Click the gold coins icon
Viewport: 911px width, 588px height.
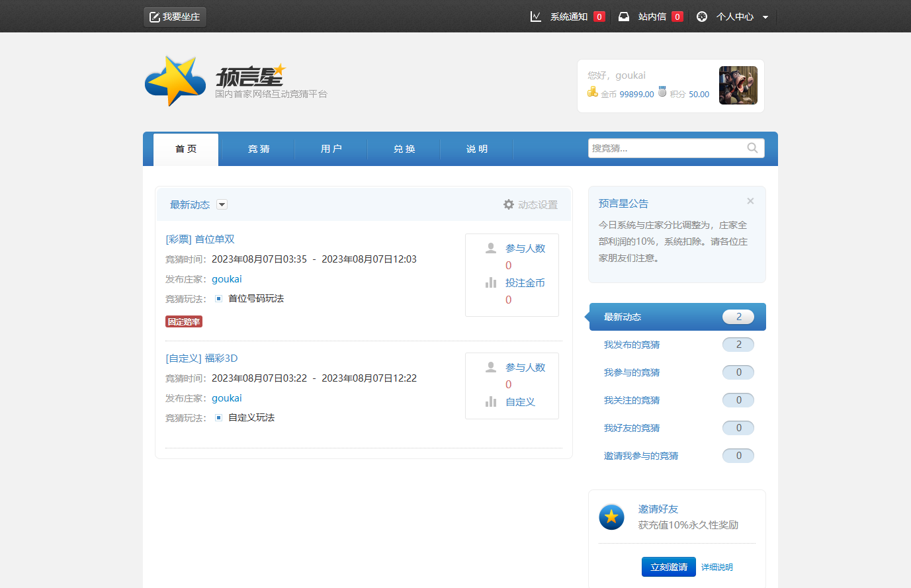593,92
